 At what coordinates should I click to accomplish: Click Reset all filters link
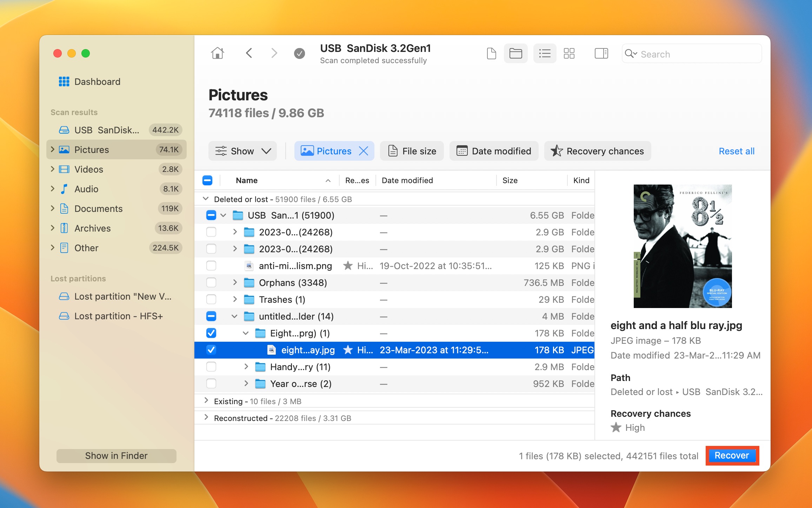tap(737, 151)
